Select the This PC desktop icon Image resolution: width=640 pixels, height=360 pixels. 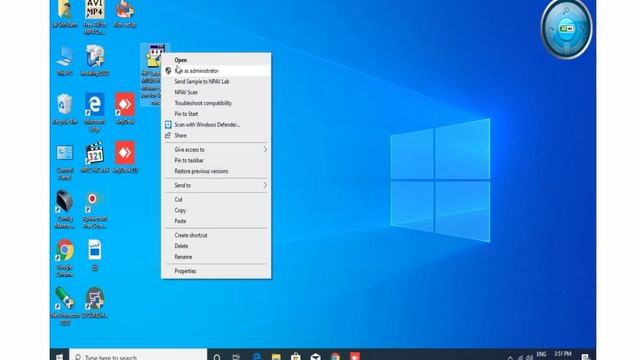(65, 60)
